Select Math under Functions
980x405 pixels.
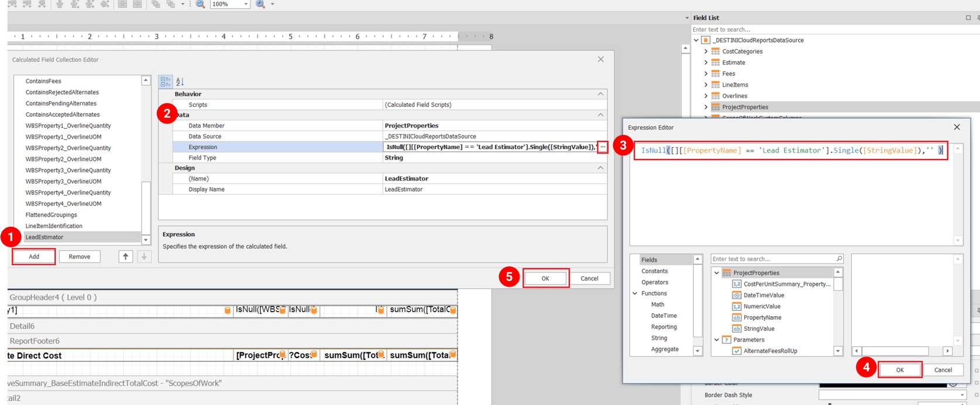pos(658,304)
